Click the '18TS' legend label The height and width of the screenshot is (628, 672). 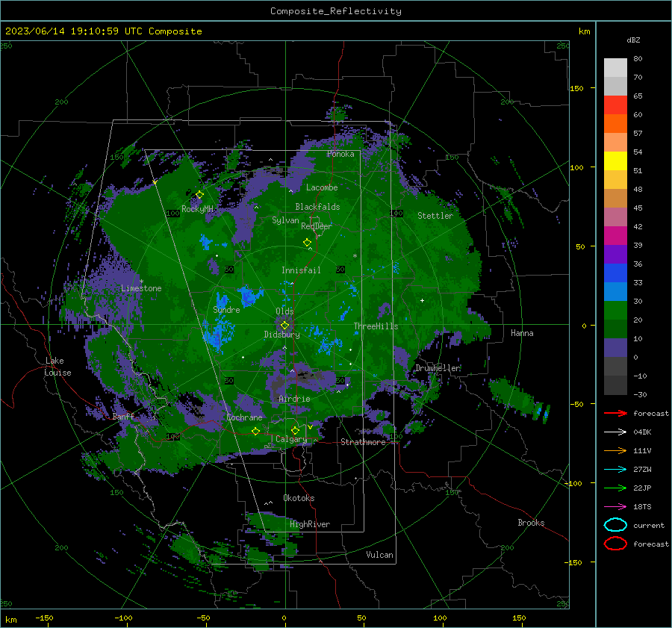[x=642, y=507]
